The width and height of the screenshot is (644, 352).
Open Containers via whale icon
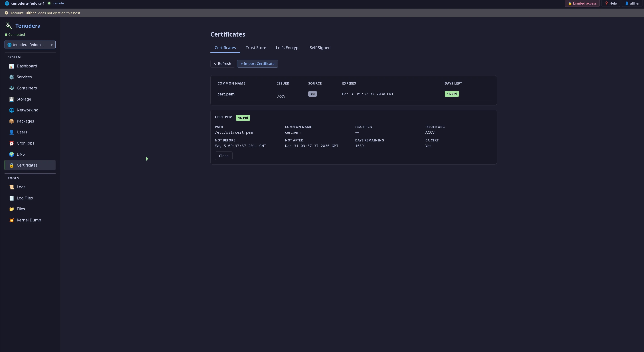pyautogui.click(x=11, y=88)
